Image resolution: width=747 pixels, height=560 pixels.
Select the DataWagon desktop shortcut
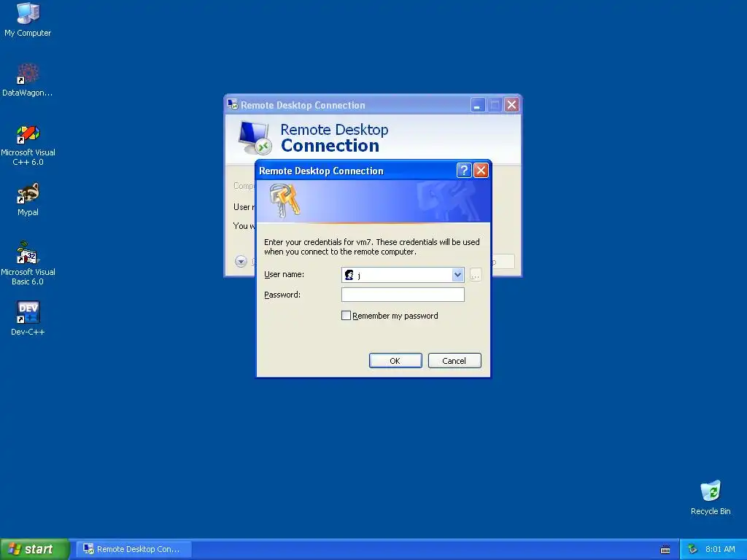tap(28, 80)
